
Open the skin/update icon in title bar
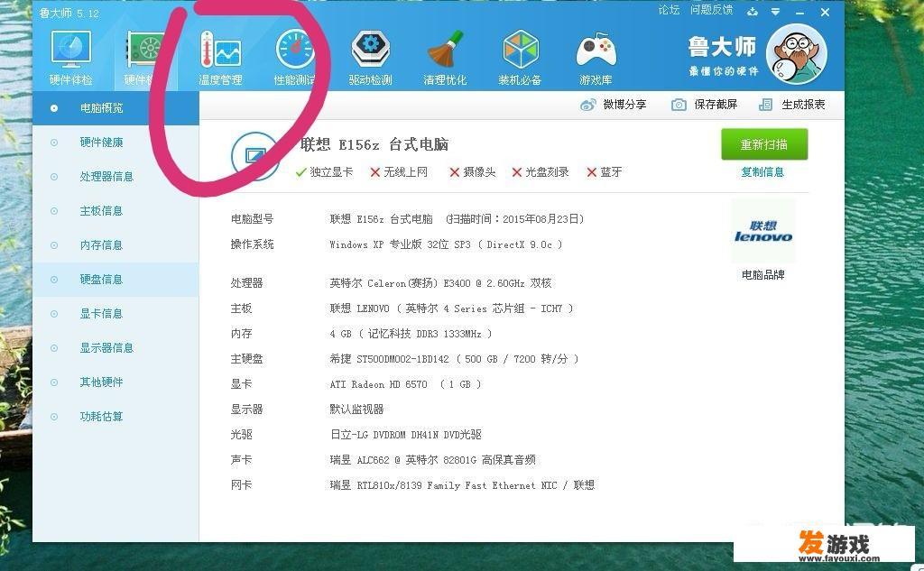[x=753, y=12]
